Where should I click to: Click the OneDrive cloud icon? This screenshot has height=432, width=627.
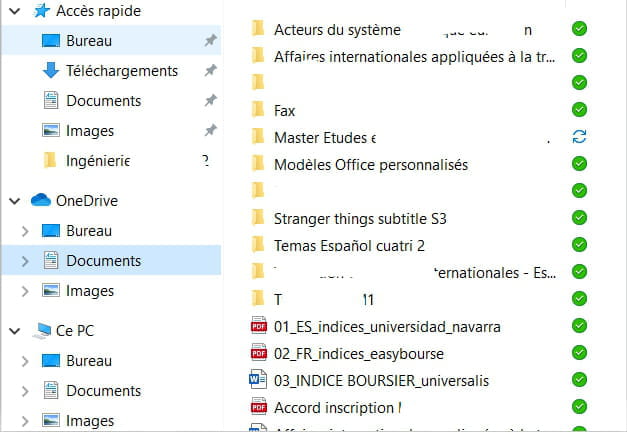41,200
